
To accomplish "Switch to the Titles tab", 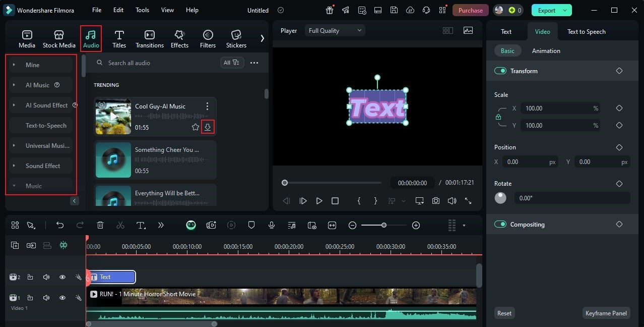I will (x=119, y=39).
